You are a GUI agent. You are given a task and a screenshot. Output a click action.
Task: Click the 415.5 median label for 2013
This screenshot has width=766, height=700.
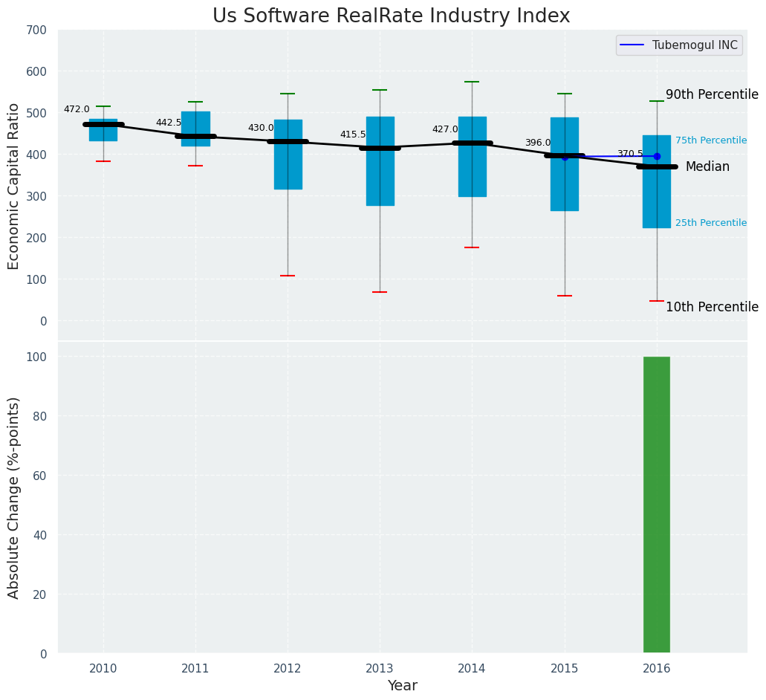click(x=353, y=135)
